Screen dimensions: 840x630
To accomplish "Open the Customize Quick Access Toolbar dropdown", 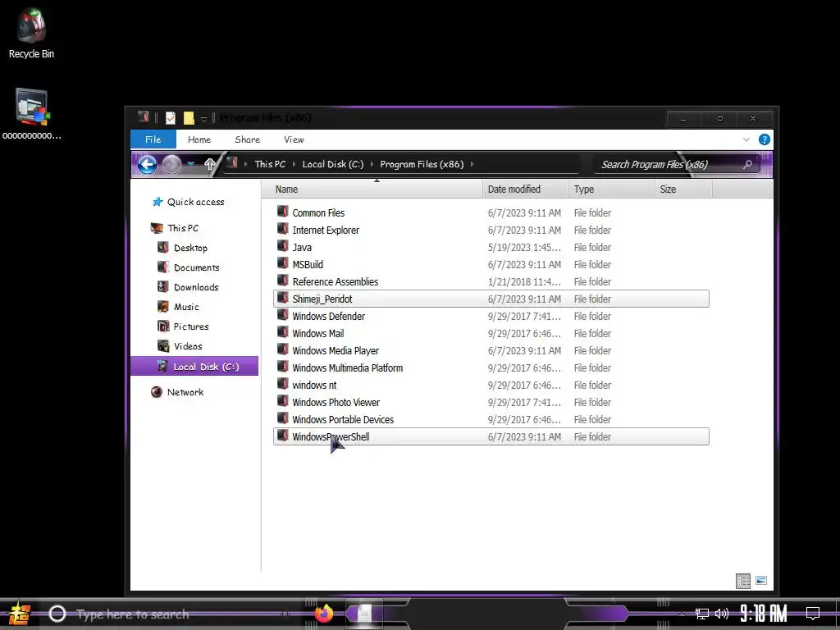I will pyautogui.click(x=203, y=119).
